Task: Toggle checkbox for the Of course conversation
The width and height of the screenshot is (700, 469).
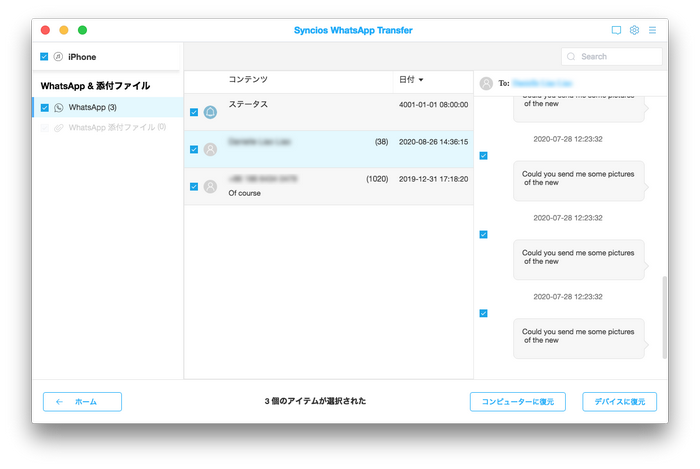Action: point(194,186)
